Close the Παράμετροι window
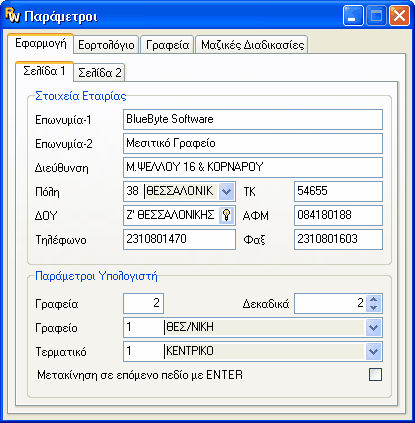The width and height of the screenshot is (415, 423). [x=399, y=15]
